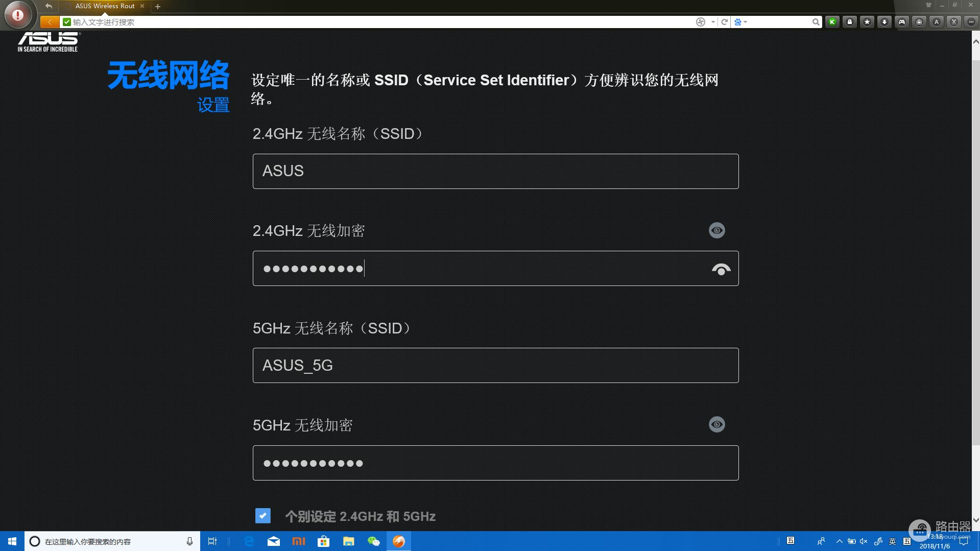Click the muted volume tray icon
The image size is (980, 551).
point(864,541)
